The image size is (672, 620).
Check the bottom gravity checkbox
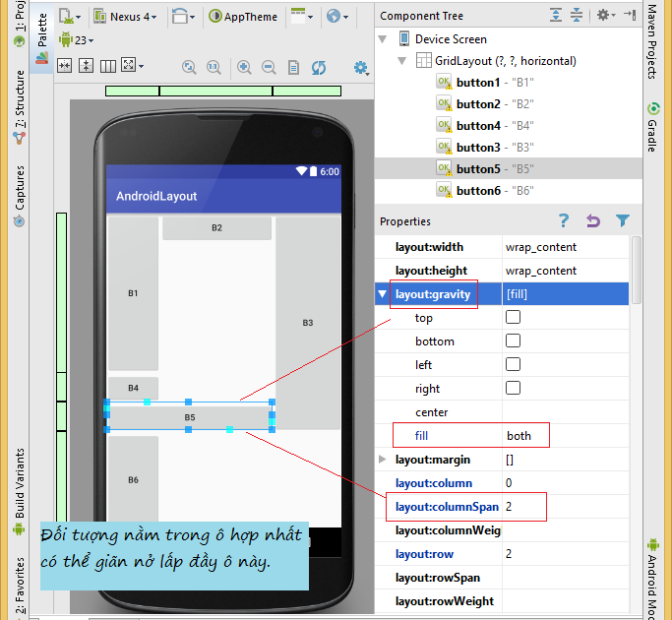tap(513, 341)
